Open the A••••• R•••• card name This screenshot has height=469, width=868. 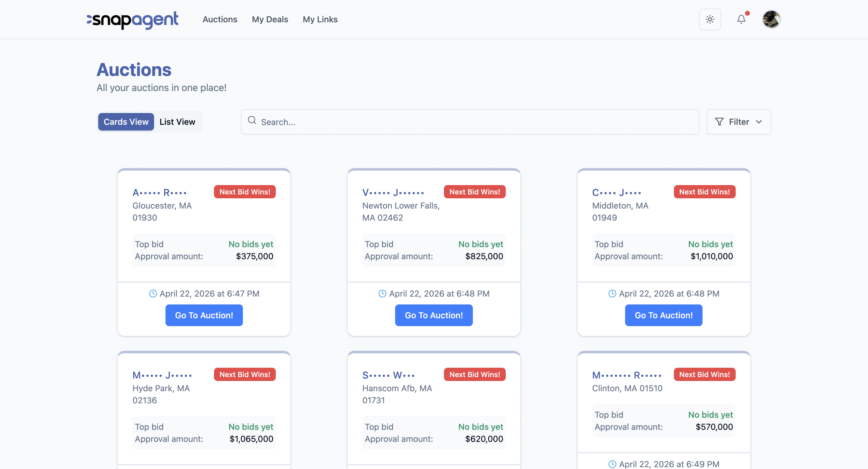coord(159,192)
